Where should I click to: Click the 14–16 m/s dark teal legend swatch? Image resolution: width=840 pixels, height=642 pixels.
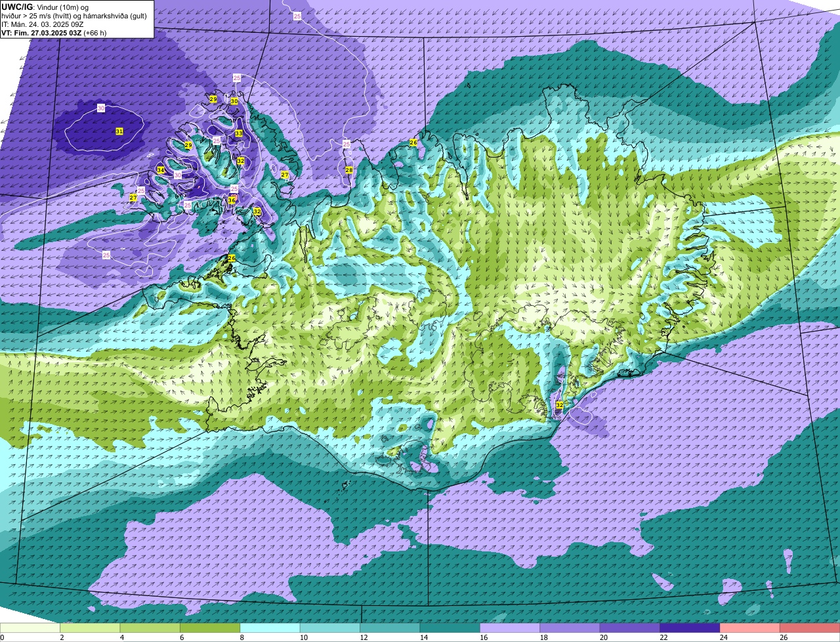click(450, 628)
